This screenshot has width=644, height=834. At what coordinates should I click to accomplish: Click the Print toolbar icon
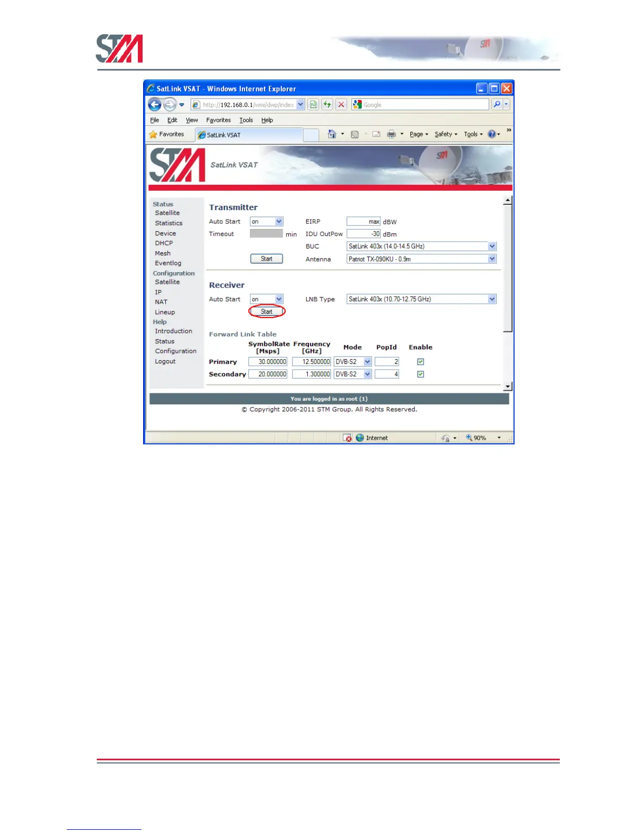pyautogui.click(x=391, y=134)
